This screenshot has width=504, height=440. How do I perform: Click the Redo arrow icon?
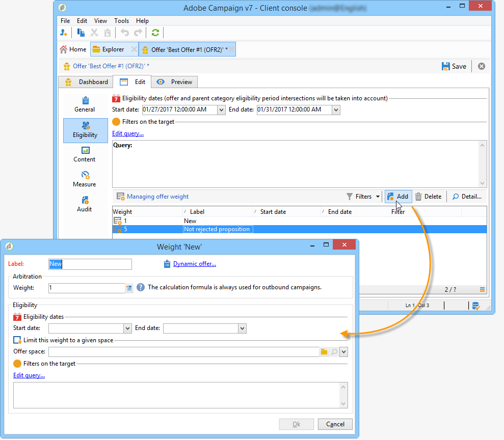tap(138, 33)
